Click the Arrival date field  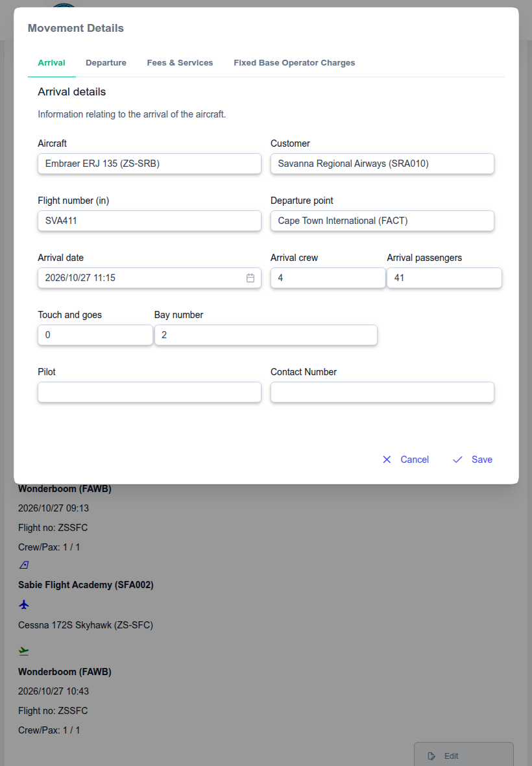(x=149, y=278)
